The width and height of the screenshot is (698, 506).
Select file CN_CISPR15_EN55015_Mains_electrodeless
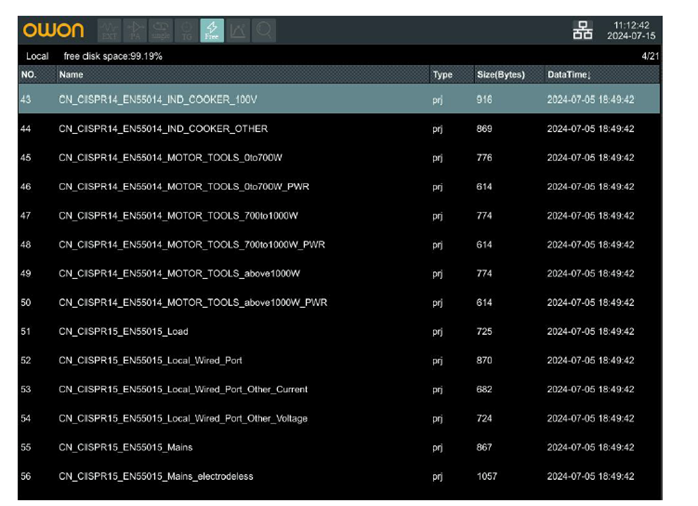pos(155,477)
